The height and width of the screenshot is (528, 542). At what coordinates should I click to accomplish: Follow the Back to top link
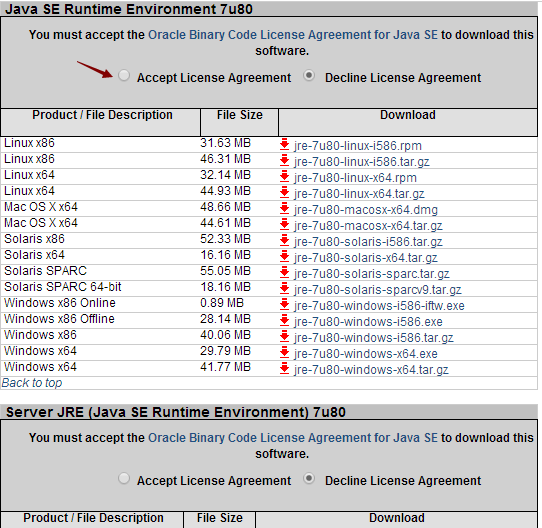pos(32,383)
